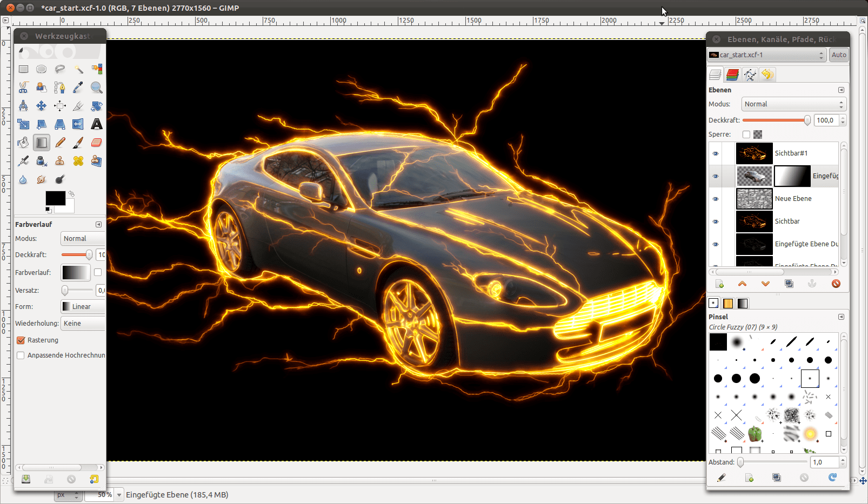Select the Fuzzy Select (magic wand) tool
868x504 pixels.
78,69
